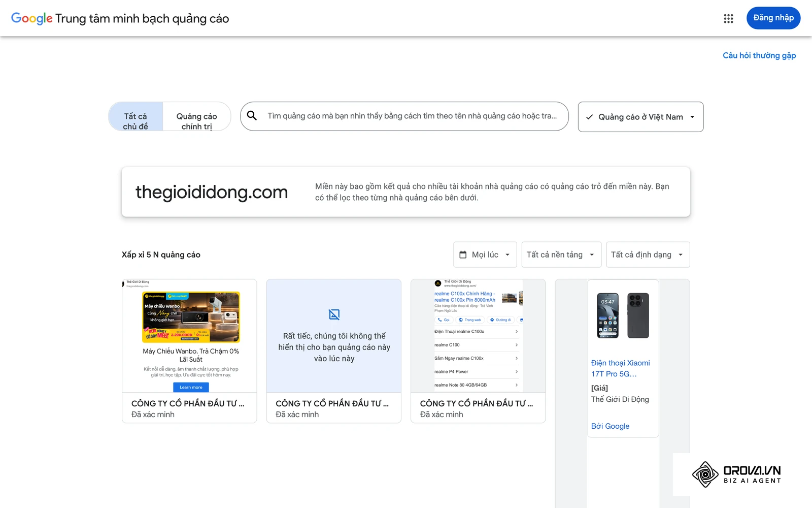Click the realme C100x Chính Hãng ad headline
The width and height of the screenshot is (812, 508).
click(464, 297)
